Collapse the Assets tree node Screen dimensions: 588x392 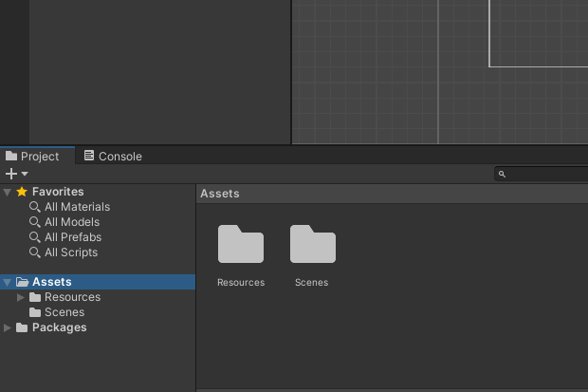(8, 282)
